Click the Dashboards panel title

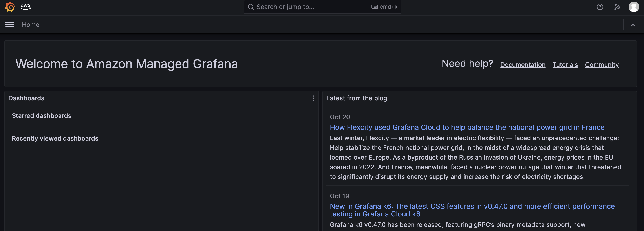26,98
